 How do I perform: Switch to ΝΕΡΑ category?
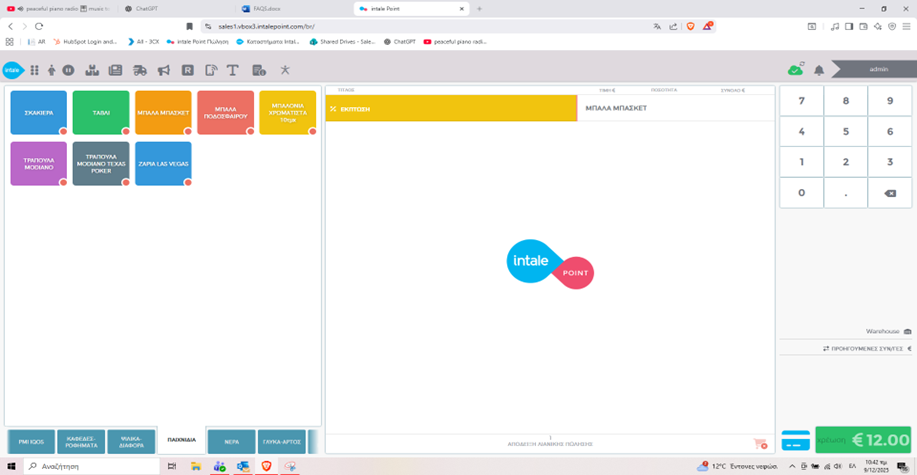[232, 441]
